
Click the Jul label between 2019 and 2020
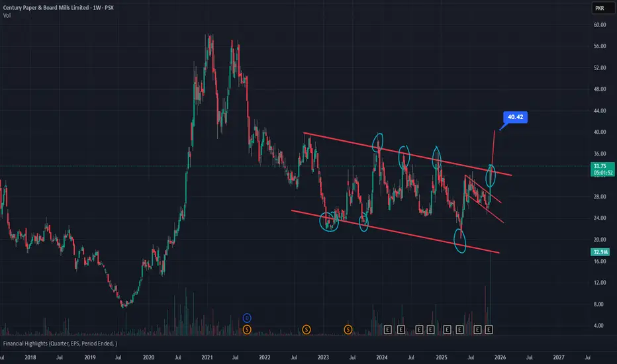[x=118, y=357]
